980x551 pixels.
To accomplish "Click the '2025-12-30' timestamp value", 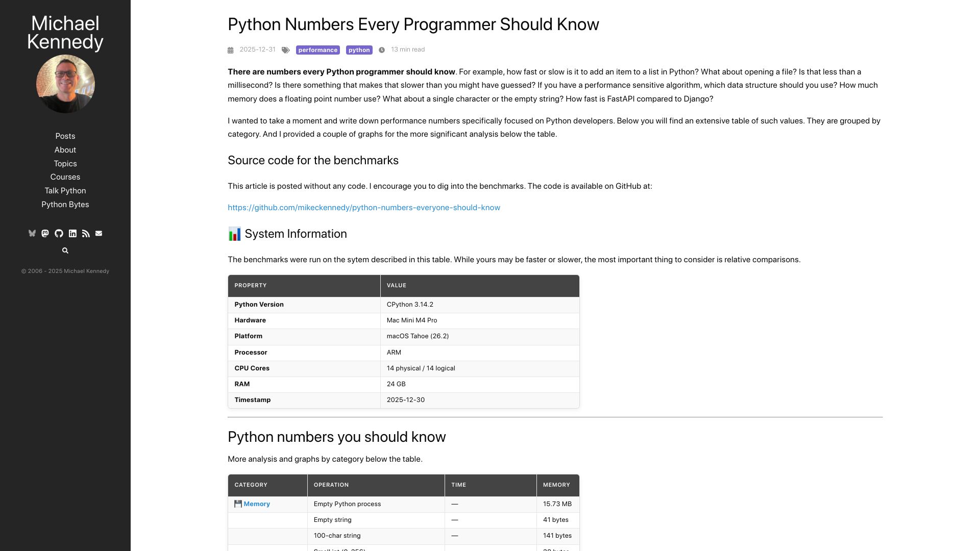I will pos(480,400).
